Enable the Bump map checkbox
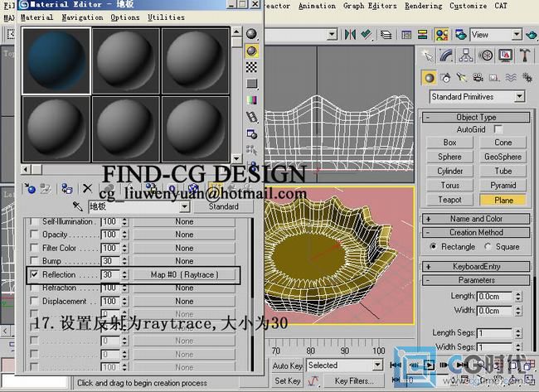The image size is (539, 392). 34,261
